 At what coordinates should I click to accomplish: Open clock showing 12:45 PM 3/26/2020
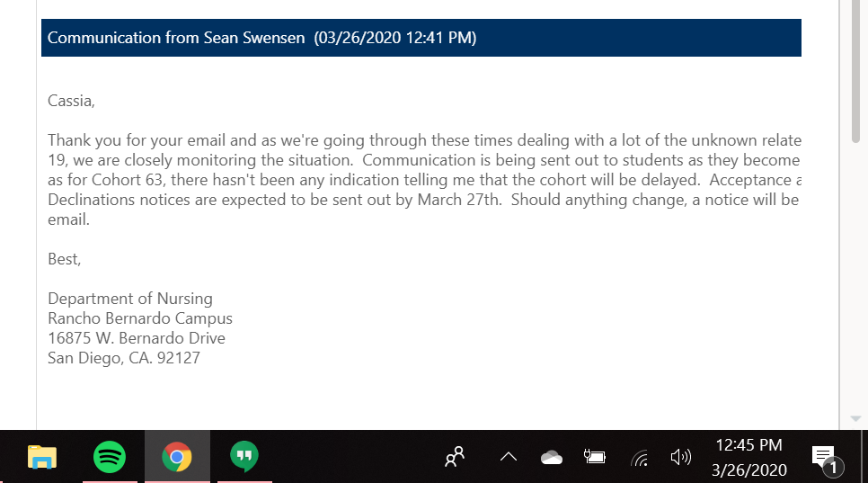pos(749,458)
